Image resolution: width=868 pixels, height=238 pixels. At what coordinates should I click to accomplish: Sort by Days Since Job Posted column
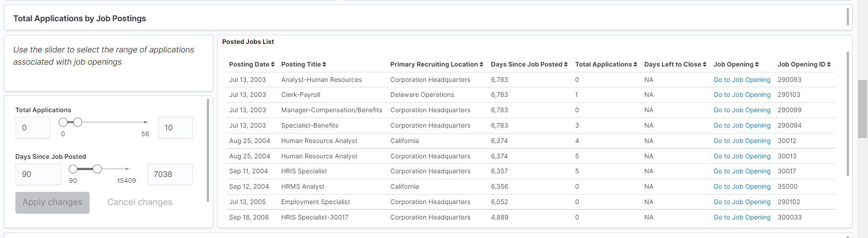(x=566, y=65)
